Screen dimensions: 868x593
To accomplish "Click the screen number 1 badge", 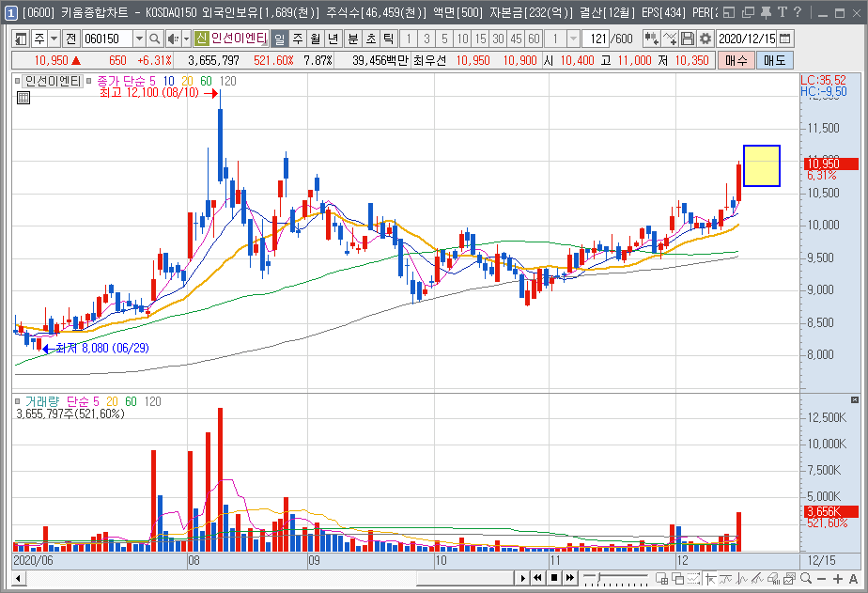I will [x=11, y=13].
